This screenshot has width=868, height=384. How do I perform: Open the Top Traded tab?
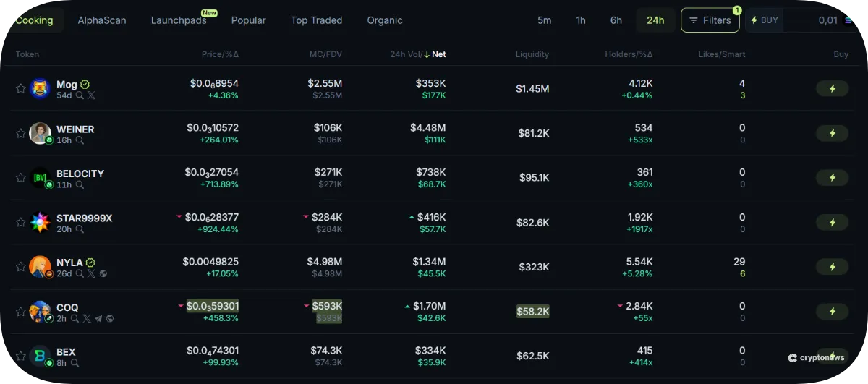(x=317, y=20)
